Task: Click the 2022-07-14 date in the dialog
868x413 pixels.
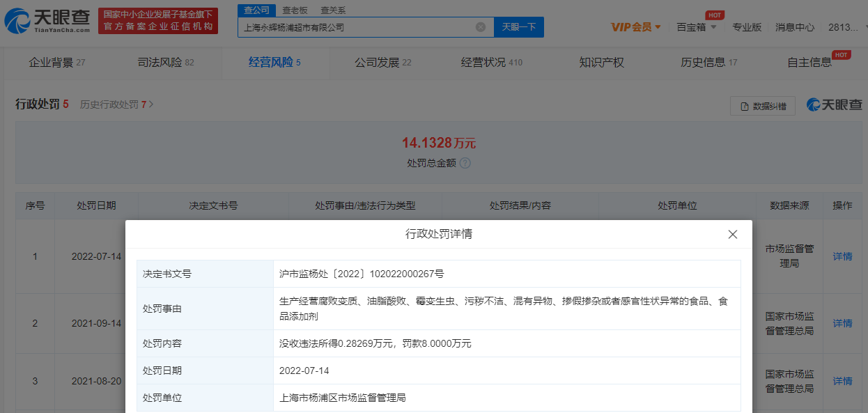Action: pos(305,371)
